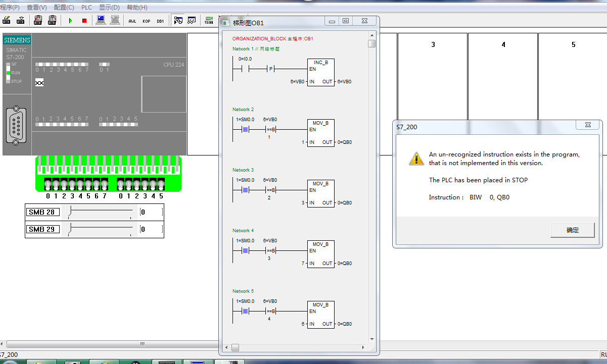Screen dimensions: 607x364
Task: Close the S7_200 error dialog
Action: click(588, 125)
